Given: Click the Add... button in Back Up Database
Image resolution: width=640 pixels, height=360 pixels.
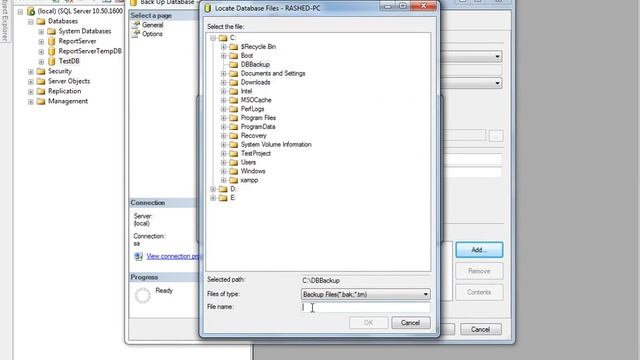Looking at the screenshot, I should (479, 250).
